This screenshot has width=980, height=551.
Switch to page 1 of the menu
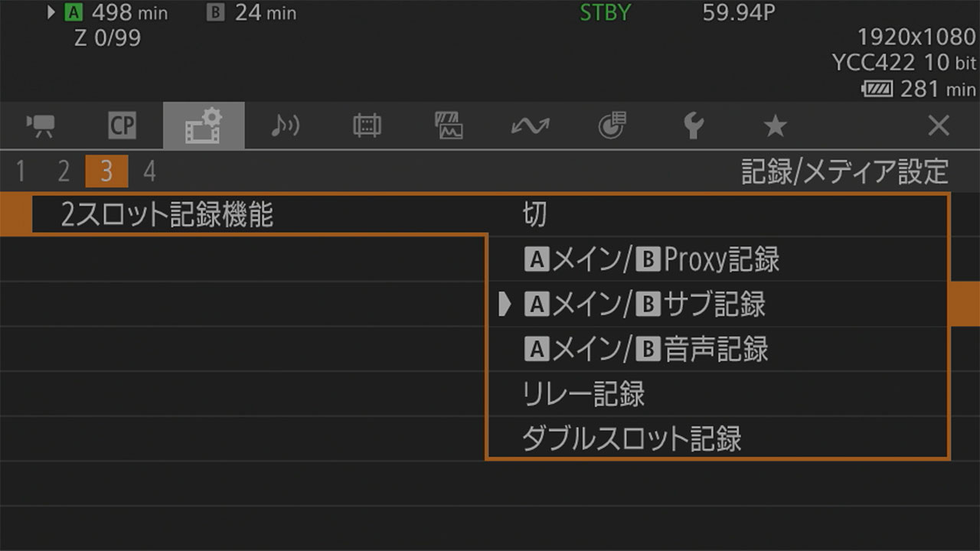pyautogui.click(x=21, y=171)
